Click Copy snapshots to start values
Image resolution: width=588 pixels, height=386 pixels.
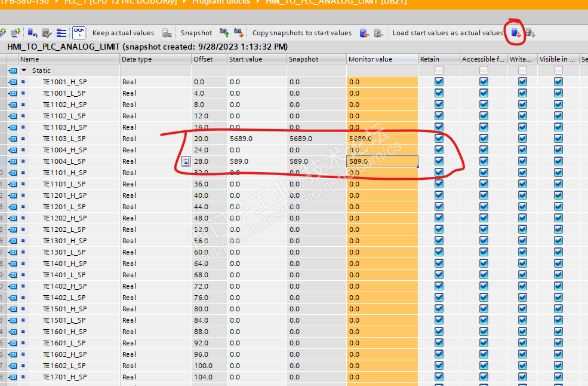click(301, 33)
